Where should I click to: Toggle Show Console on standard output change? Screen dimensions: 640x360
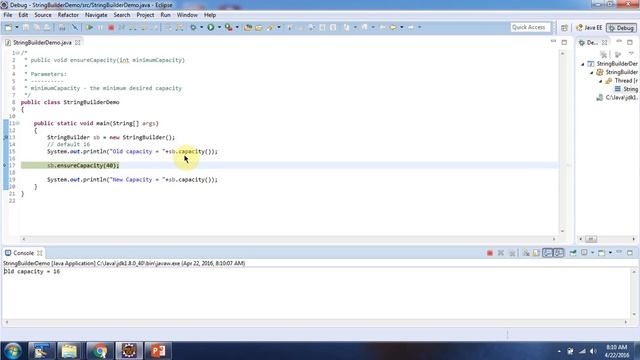pyautogui.click(x=547, y=253)
